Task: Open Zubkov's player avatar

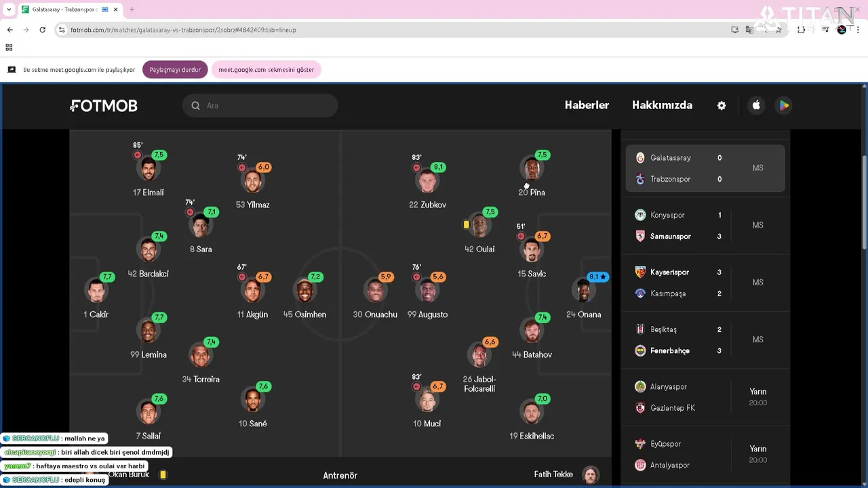Action: coord(428,182)
